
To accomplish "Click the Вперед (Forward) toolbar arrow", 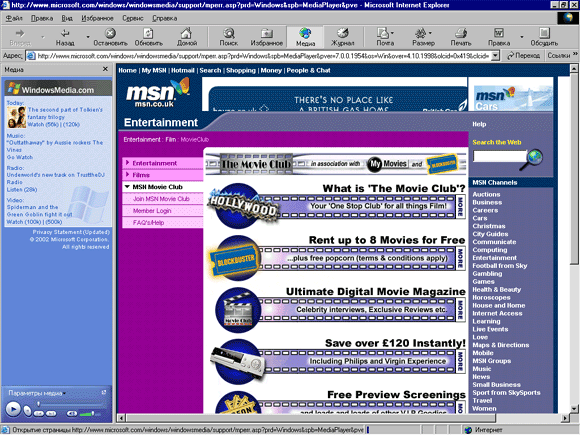I will pyautogui.click(x=20, y=34).
